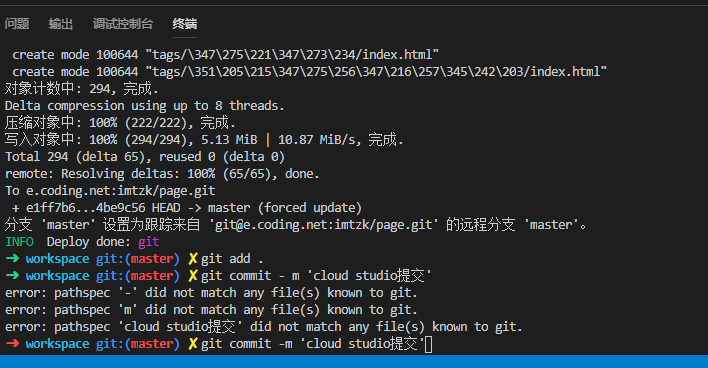Image resolution: width=708 pixels, height=368 pixels.
Task: Click the git@e.coding.net:imtzk/page.git remote address
Action: [323, 225]
